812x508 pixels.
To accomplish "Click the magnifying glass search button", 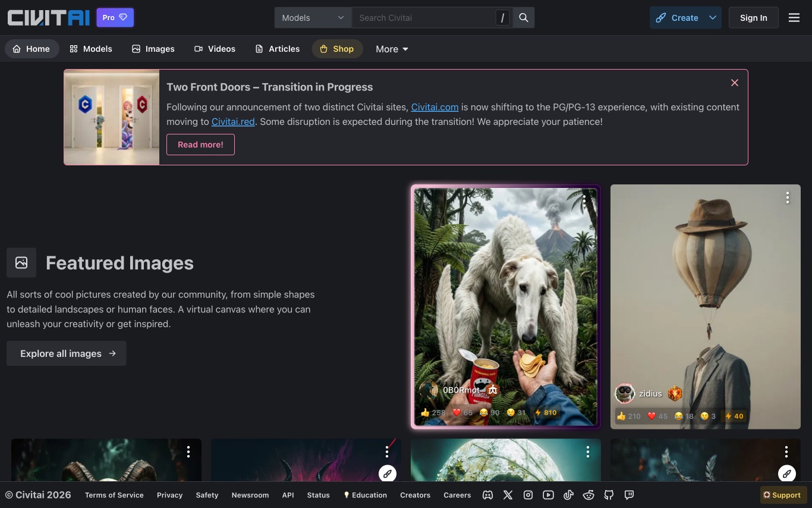I will 523,18.
